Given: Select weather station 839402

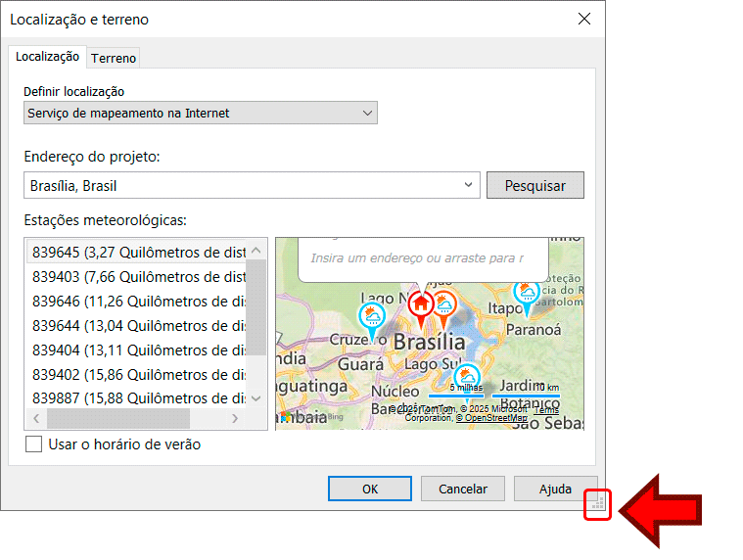Looking at the screenshot, I should [136, 375].
